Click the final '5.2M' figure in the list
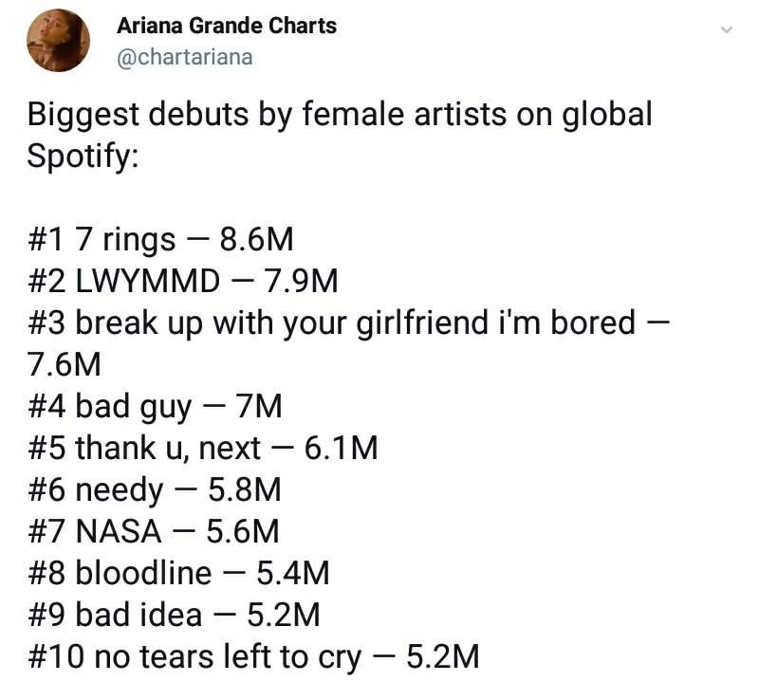 pyautogui.click(x=442, y=657)
